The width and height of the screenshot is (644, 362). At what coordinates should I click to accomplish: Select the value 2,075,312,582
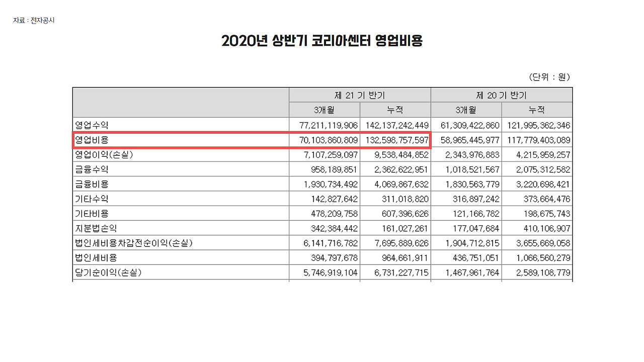point(543,169)
